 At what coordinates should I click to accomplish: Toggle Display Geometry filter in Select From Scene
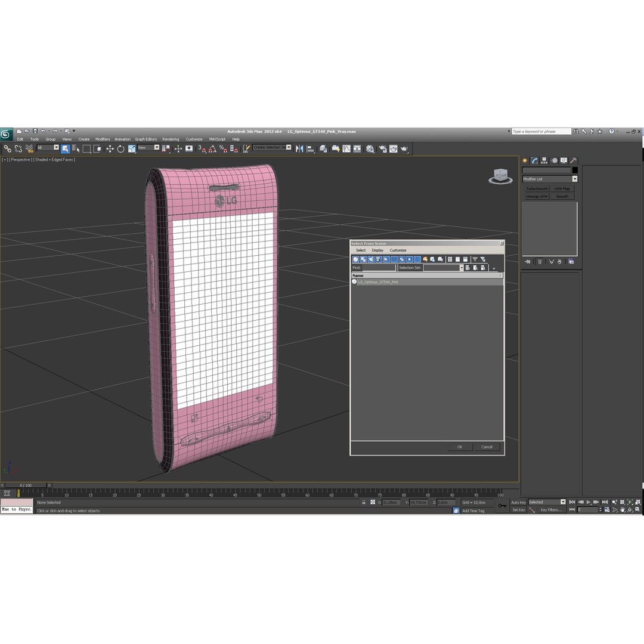click(x=355, y=259)
